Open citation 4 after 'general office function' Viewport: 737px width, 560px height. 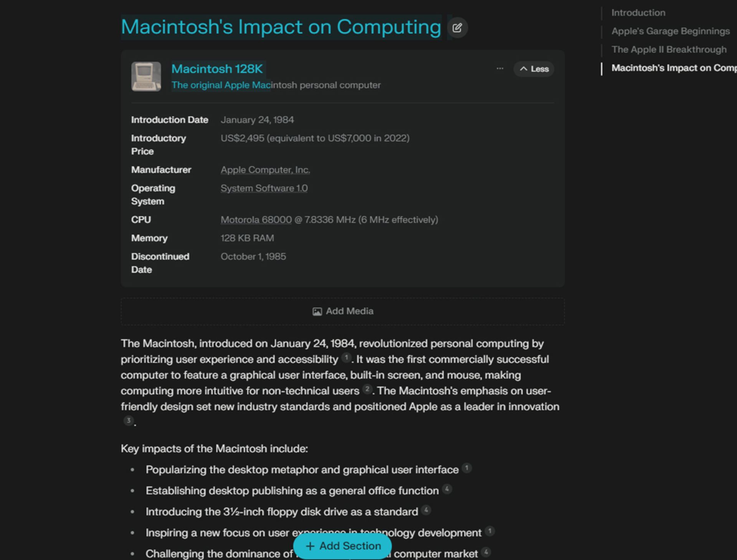click(x=447, y=489)
